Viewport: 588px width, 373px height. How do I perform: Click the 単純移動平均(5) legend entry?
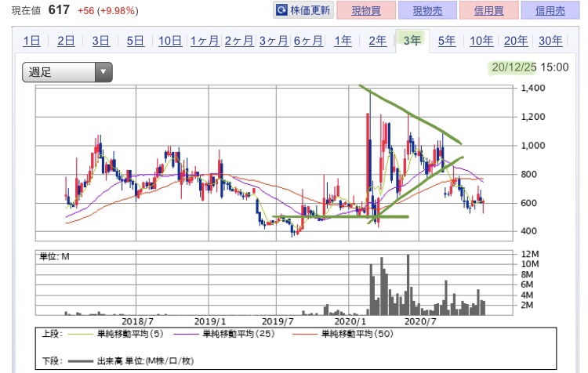click(x=115, y=334)
